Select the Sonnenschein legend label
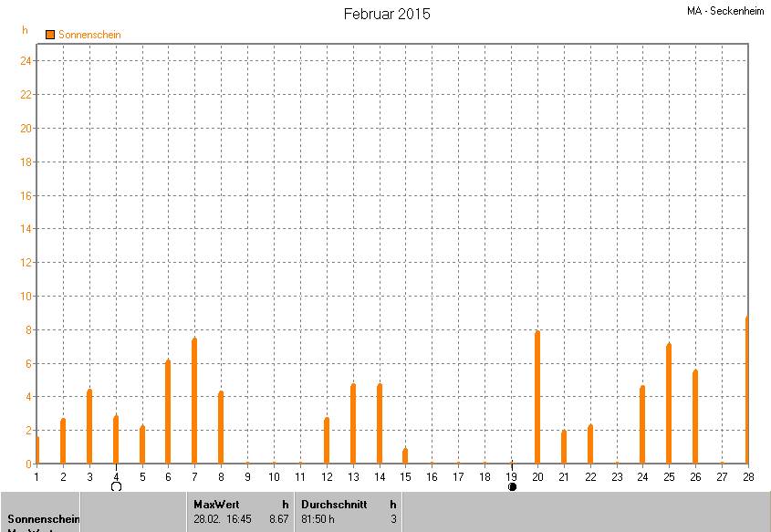The width and height of the screenshot is (771, 532). click(89, 35)
